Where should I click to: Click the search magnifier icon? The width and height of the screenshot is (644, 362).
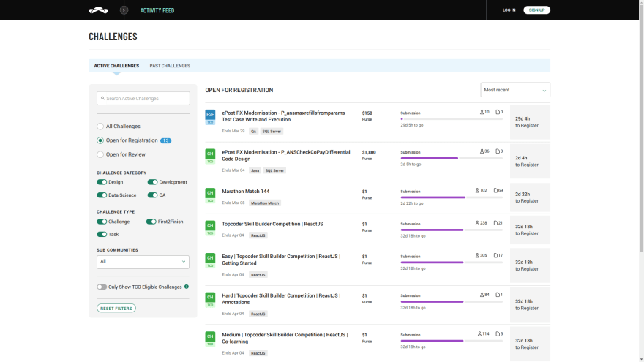click(102, 98)
